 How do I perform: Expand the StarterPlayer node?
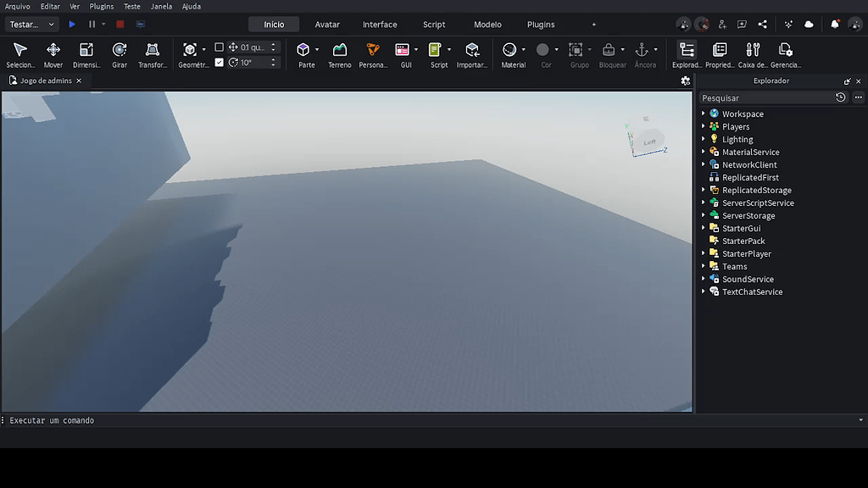point(704,253)
